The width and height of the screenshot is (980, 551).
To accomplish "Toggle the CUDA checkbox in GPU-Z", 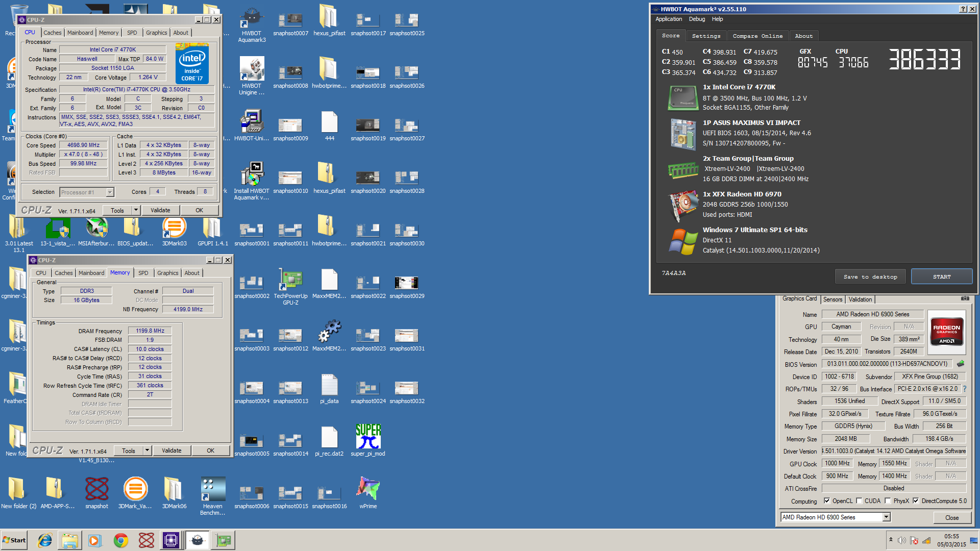I will tap(859, 501).
